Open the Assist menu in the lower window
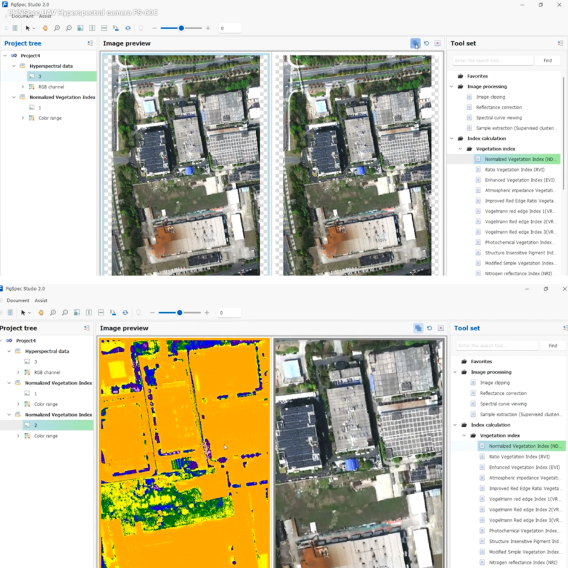 (41, 300)
